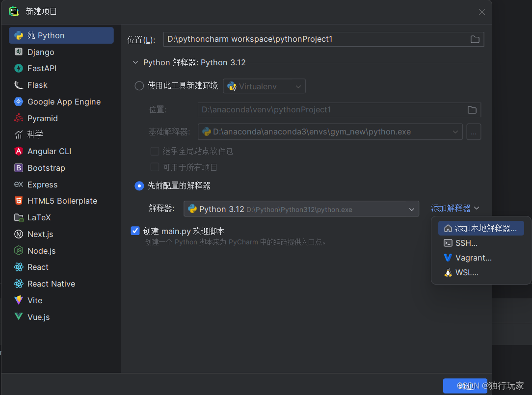
Task: Click the FastAPI lightning icon
Action: (x=19, y=68)
